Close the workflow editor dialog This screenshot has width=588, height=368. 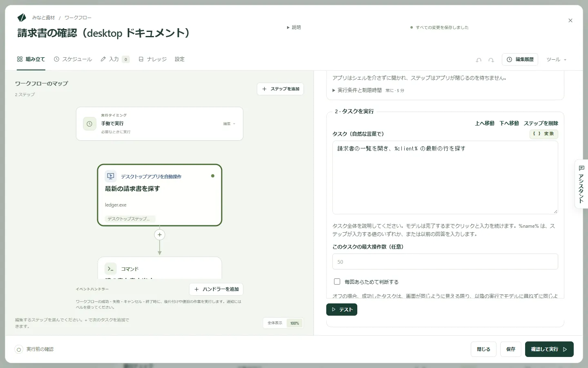pos(570,20)
